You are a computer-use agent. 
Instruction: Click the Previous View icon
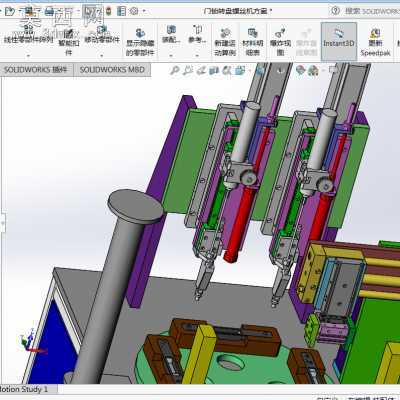[x=201, y=70]
